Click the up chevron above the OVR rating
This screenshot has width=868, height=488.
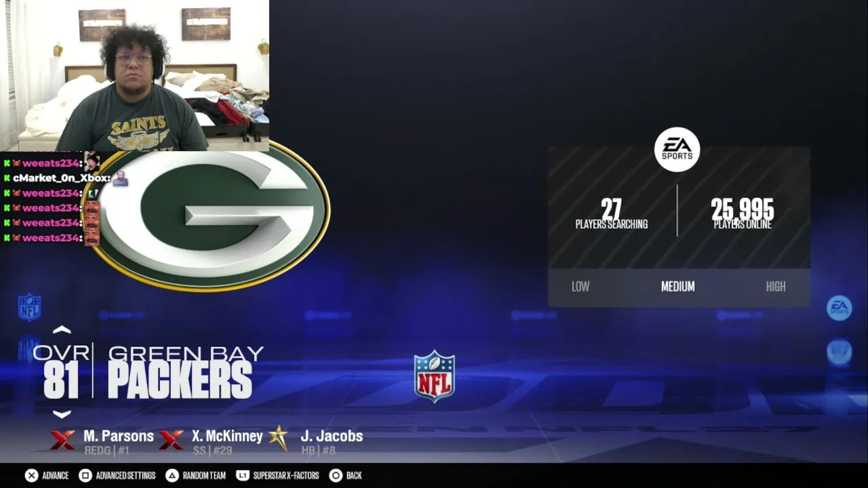pyautogui.click(x=62, y=330)
